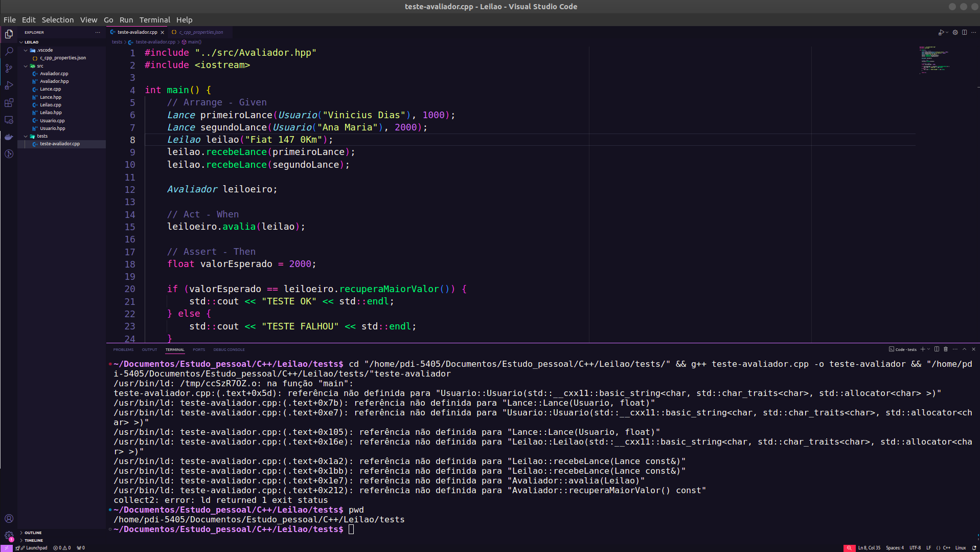This screenshot has width=980, height=552.
Task: Kill terminal with the trash icon
Action: (x=946, y=349)
